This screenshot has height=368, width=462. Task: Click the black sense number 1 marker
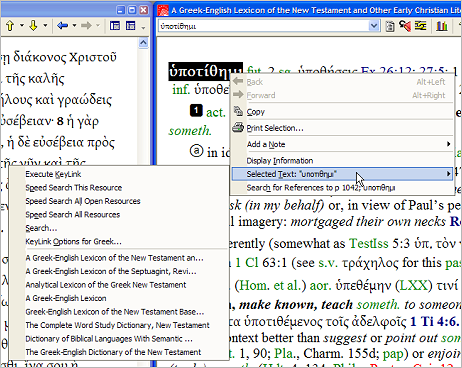tap(196, 111)
